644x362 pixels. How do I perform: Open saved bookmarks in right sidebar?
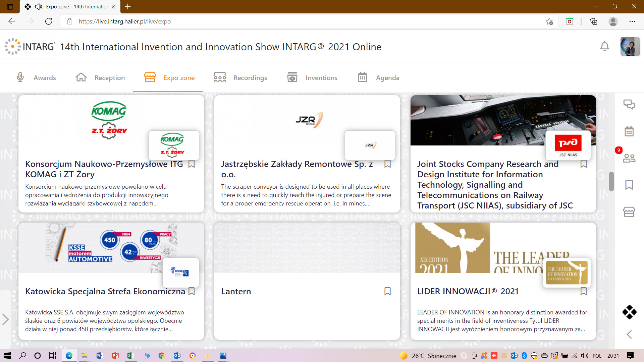pyautogui.click(x=629, y=185)
